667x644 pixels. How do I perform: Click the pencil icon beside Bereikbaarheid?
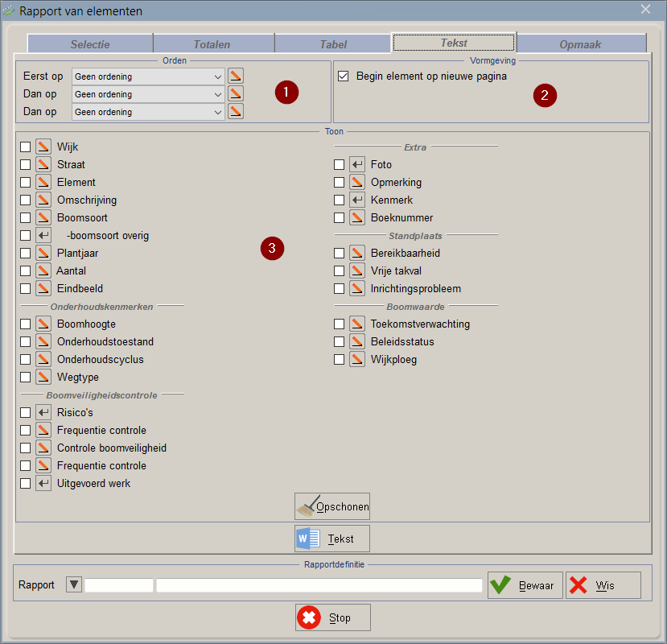tap(357, 253)
